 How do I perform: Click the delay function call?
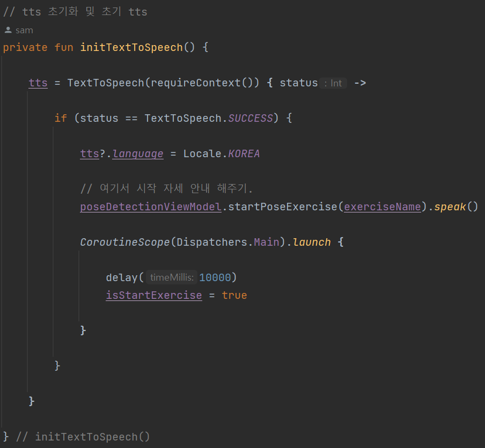coord(122,277)
